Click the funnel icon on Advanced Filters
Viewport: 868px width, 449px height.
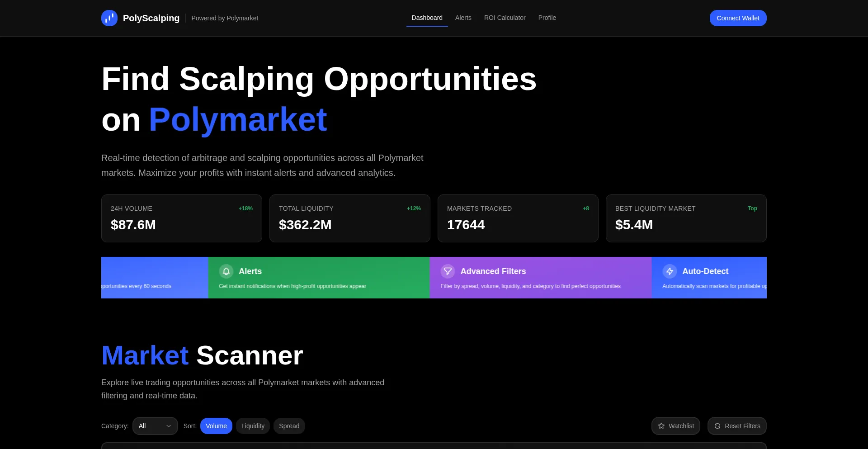pos(448,271)
